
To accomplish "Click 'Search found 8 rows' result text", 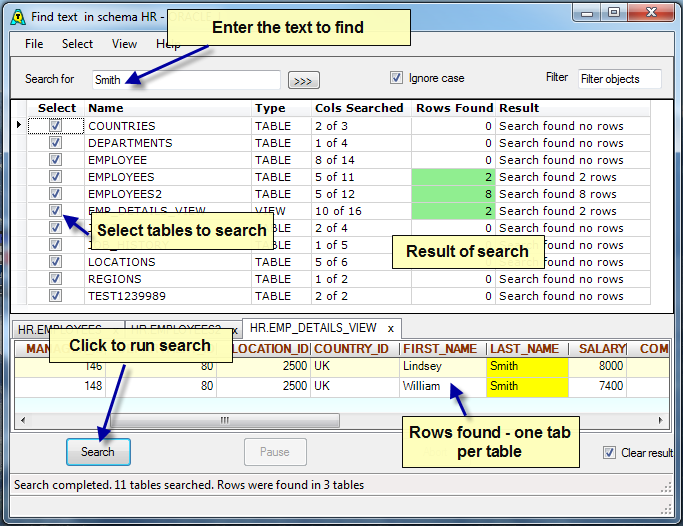I will click(558, 194).
